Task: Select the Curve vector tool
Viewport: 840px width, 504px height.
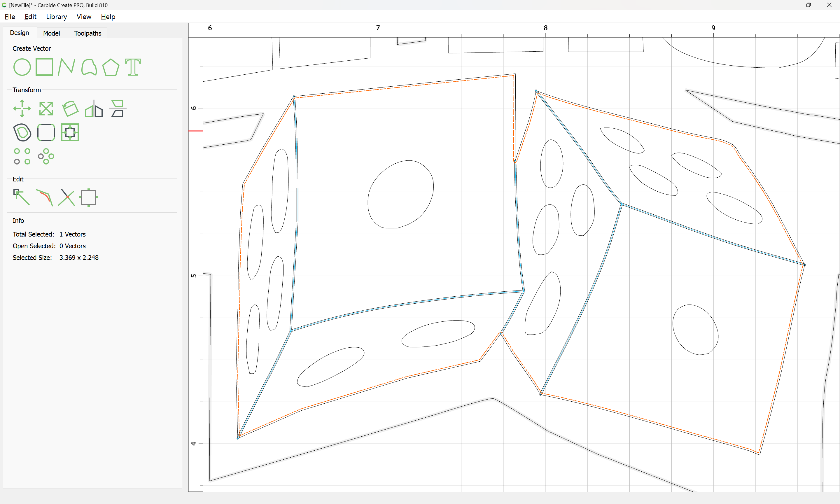Action: pyautogui.click(x=89, y=67)
